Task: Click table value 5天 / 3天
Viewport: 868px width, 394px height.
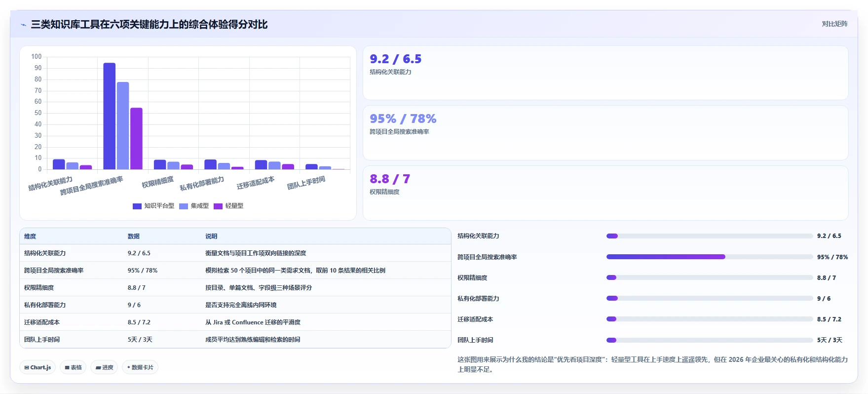Action: [140, 340]
